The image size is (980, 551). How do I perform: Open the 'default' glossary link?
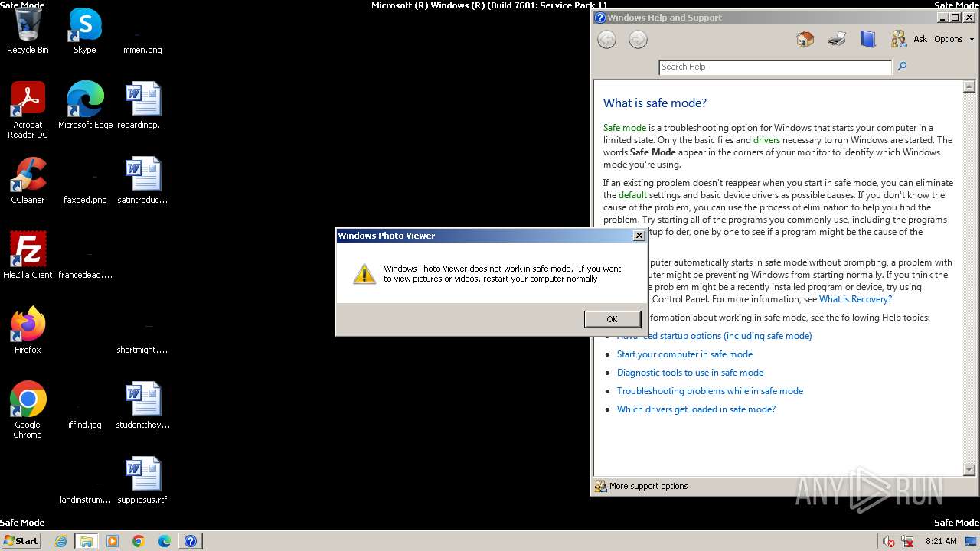(x=632, y=195)
